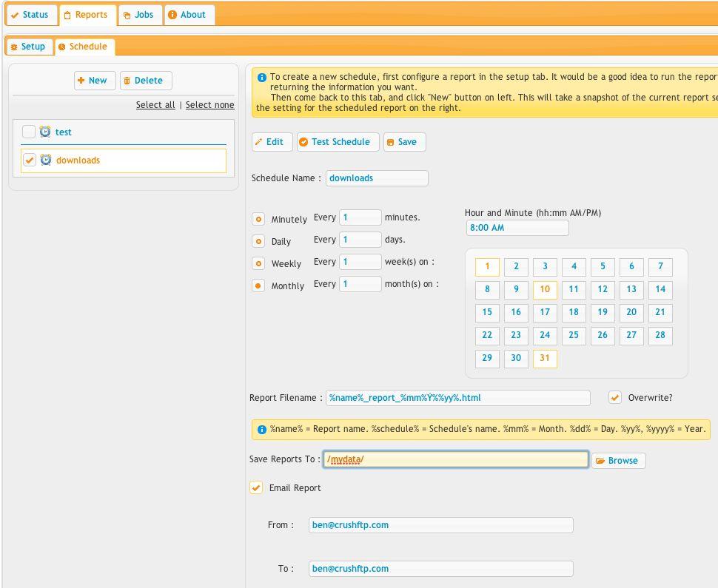The width and height of the screenshot is (718, 588).
Task: Select the downloads schedule entry
Action: tap(124, 160)
